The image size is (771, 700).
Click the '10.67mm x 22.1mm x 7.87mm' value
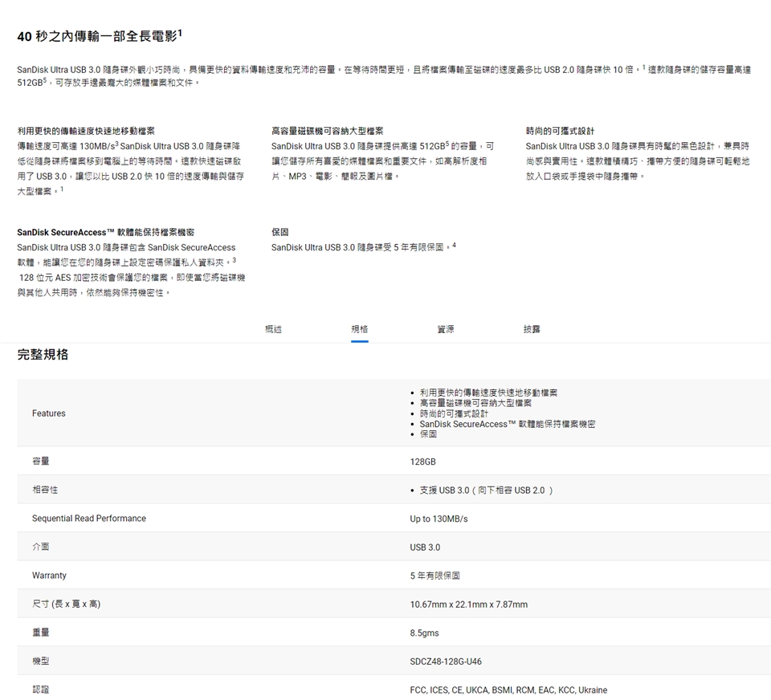[x=469, y=604]
